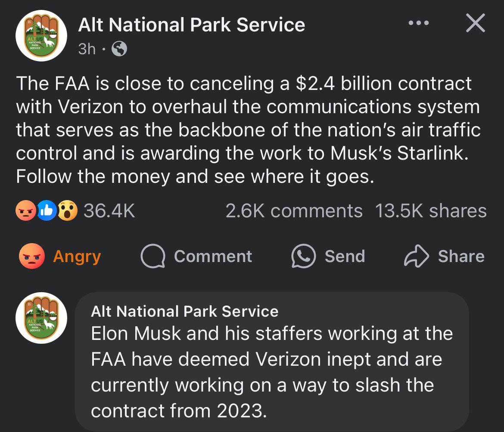Click the Comment button label
The image size is (504, 432).
click(213, 257)
